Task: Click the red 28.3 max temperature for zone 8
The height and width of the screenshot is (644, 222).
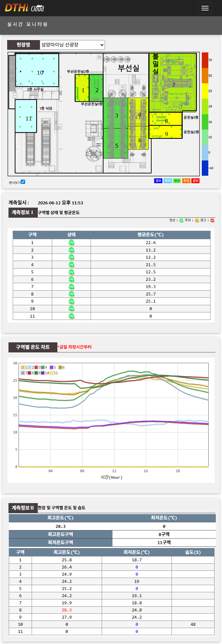Action: pos(67,610)
